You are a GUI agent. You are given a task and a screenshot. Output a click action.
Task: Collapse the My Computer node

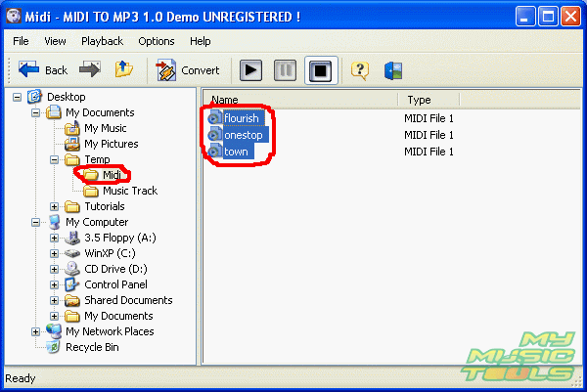coord(35,223)
